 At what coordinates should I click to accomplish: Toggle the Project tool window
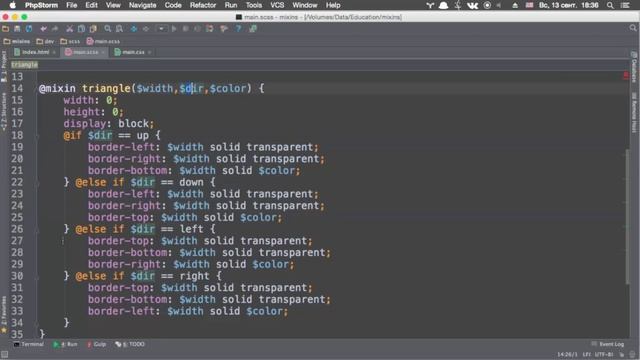[x=4, y=67]
